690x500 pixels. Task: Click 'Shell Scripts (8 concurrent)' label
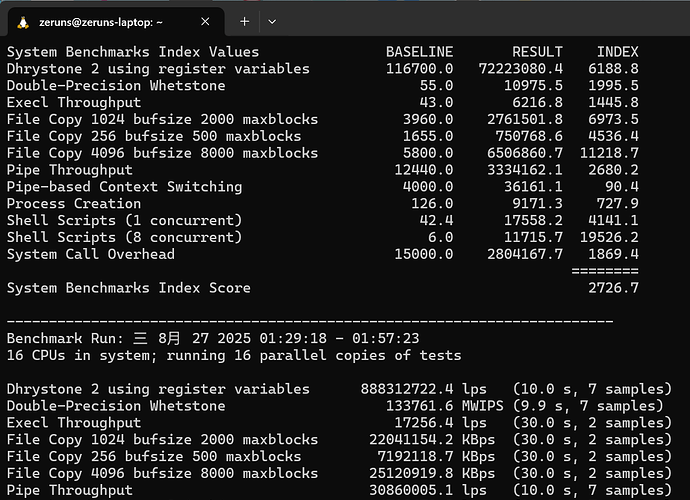coord(125,237)
